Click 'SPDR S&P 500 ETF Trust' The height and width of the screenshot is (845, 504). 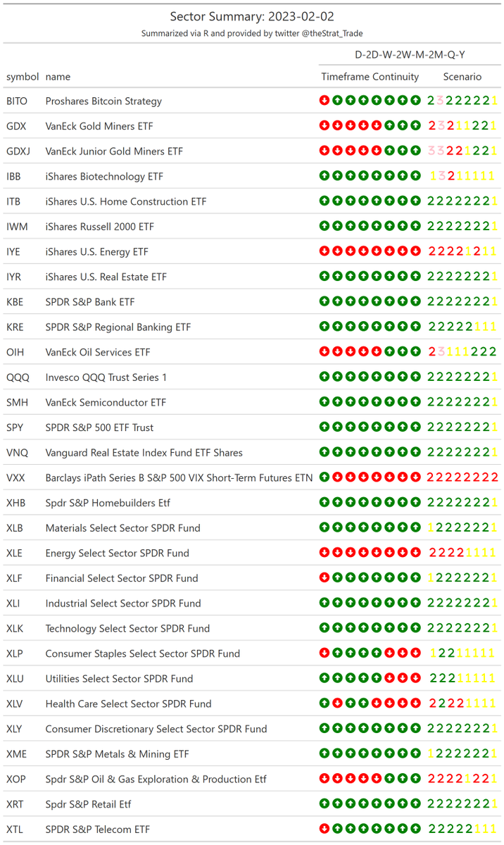[x=99, y=427]
